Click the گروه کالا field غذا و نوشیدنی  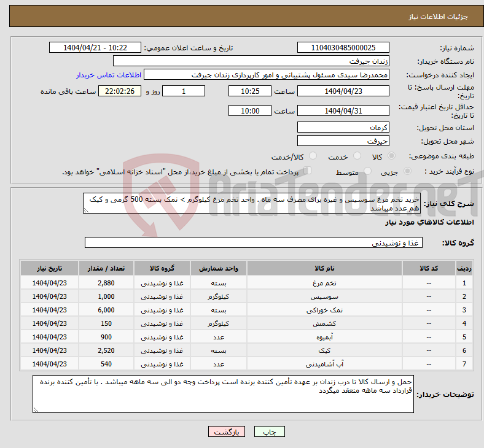point(254,242)
